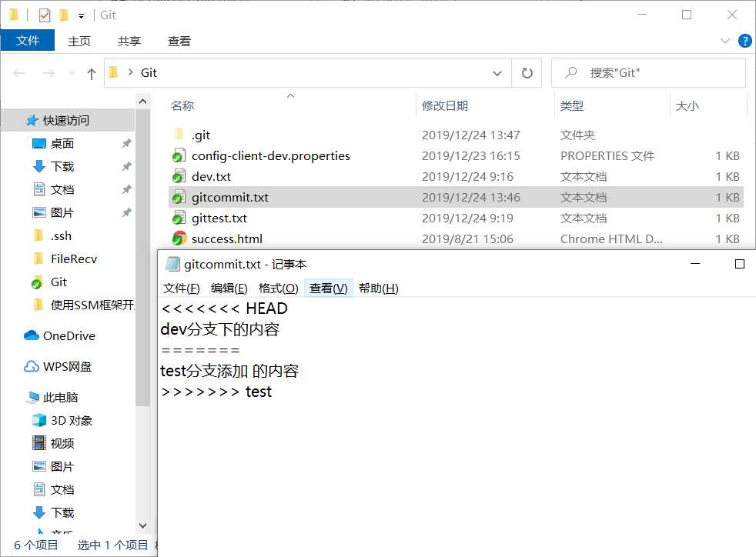The image size is (756, 557).
Task: Switch to the 主页 ribbon tab
Action: pyautogui.click(x=79, y=41)
